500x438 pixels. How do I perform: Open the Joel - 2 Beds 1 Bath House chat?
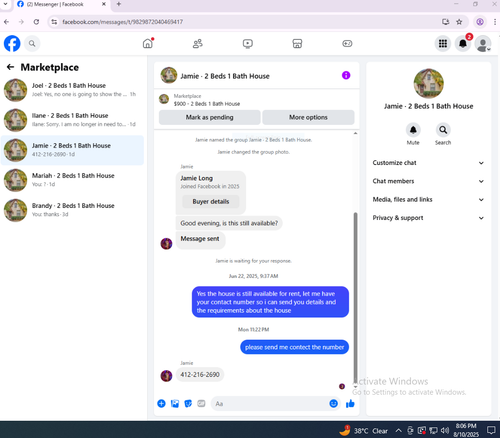[72, 90]
